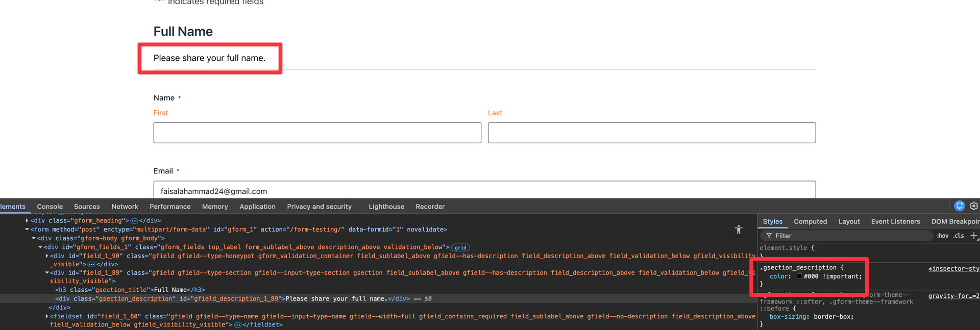The height and width of the screenshot is (330, 980).
Task: Click the filter funnel icon in Styles
Action: (x=769, y=236)
